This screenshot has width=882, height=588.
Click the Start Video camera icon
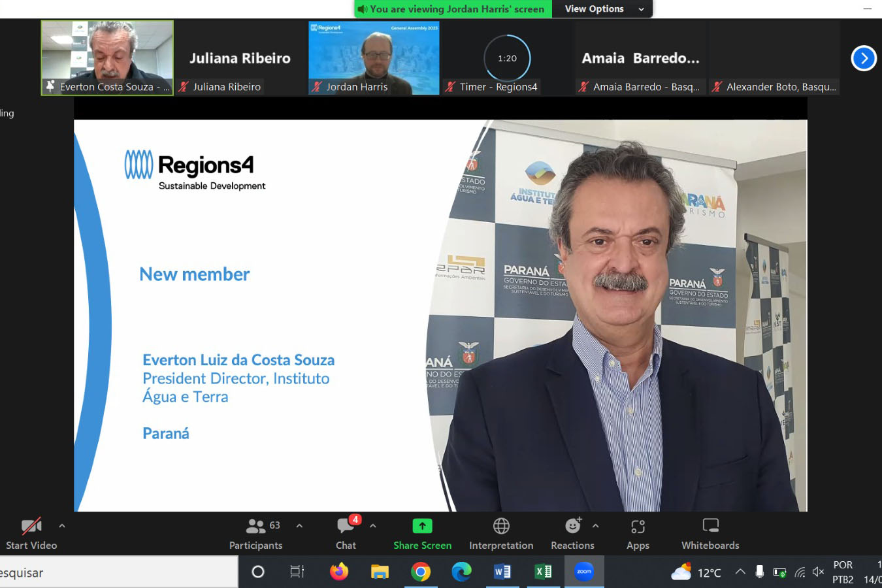[x=31, y=526]
